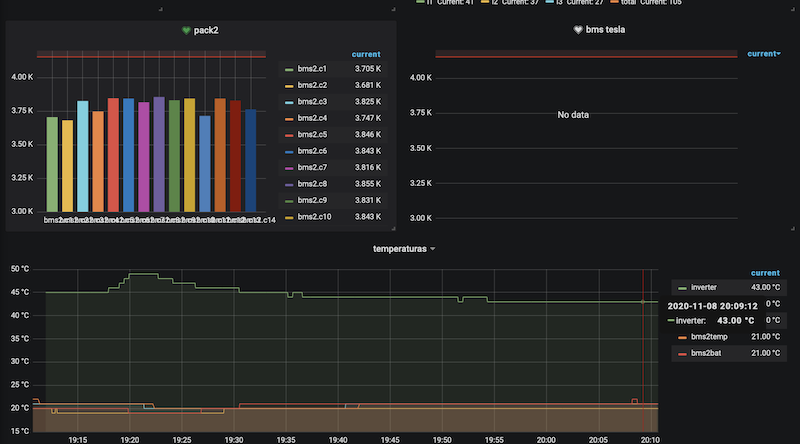Click the light blue third bar in pack2 chart
Viewport: 800px width, 444px height.
tap(83, 156)
